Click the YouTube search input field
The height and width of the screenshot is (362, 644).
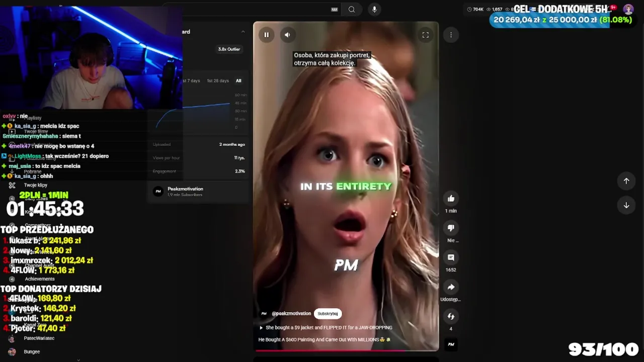252,9
